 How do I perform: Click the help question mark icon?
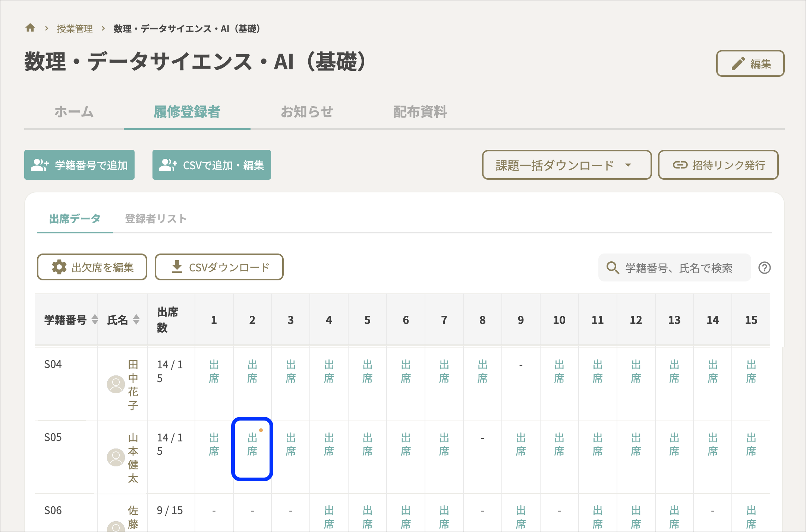click(x=765, y=268)
